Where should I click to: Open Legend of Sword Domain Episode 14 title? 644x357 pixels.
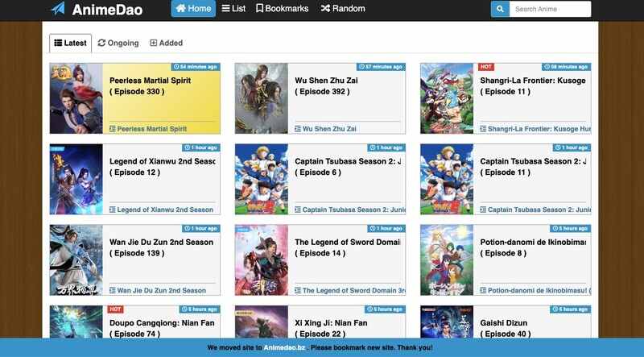coord(348,247)
